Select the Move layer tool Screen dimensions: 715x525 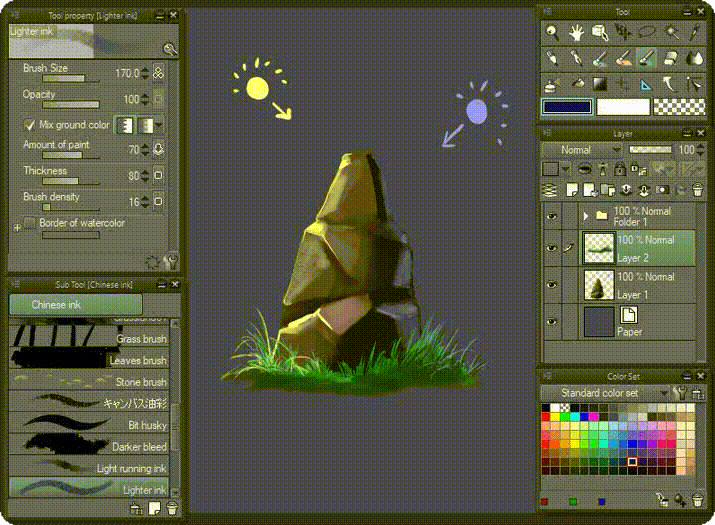[623, 32]
